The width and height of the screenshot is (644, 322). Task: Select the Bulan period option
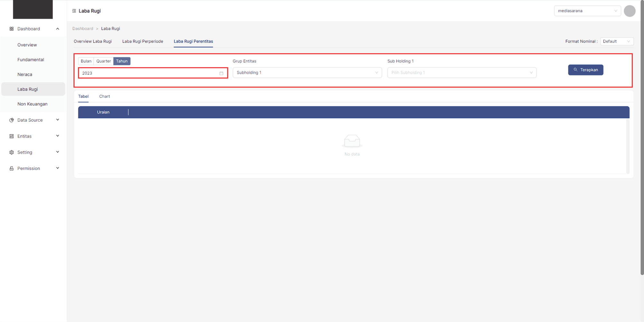click(86, 61)
